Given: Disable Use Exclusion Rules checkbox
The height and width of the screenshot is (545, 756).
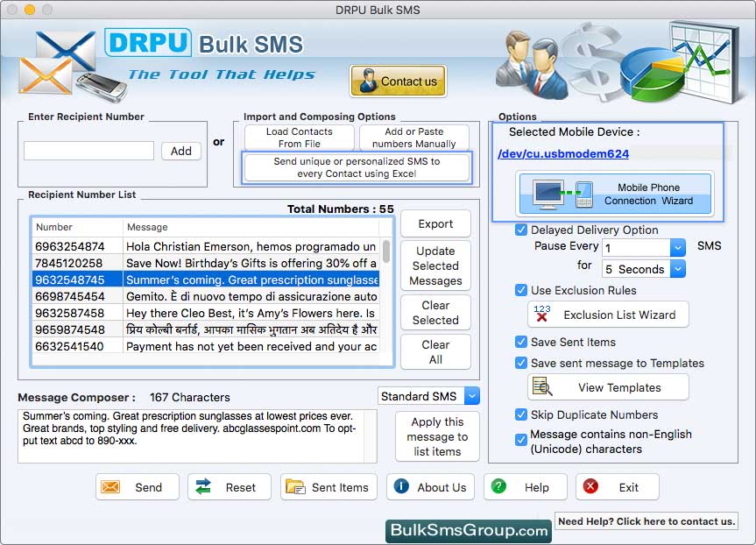Looking at the screenshot, I should click(520, 290).
